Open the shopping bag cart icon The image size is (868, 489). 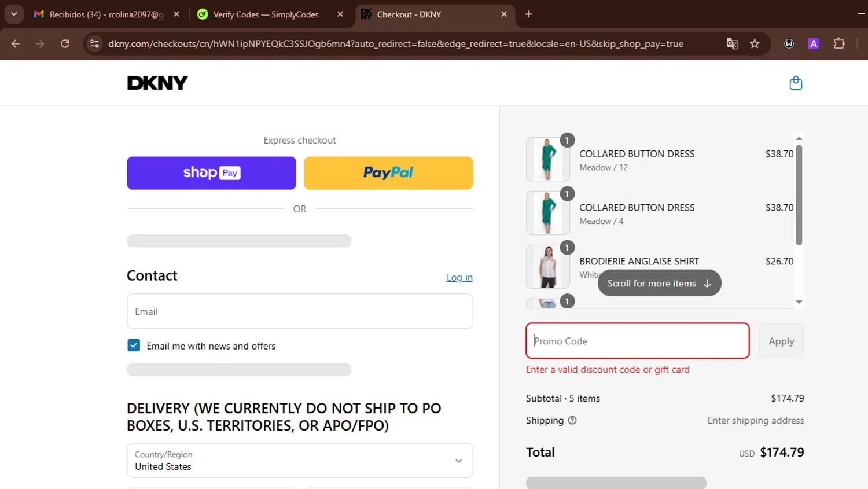796,83
